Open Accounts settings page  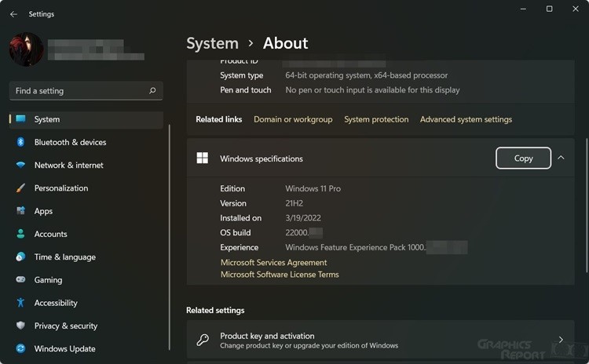tap(51, 234)
